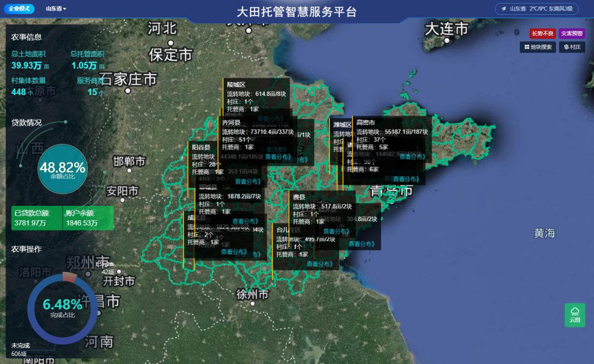Click the grid icon in 地块搜索
594x364 pixels.
pos(527,47)
